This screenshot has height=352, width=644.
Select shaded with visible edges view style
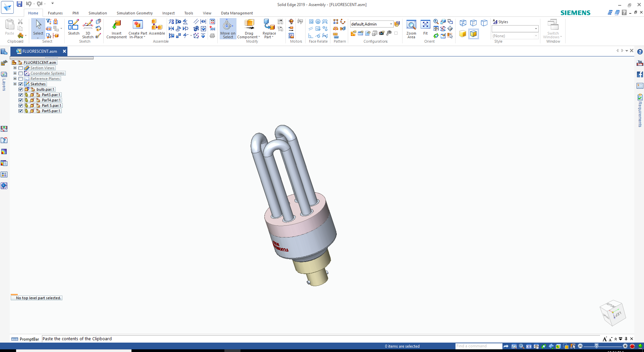(x=473, y=34)
